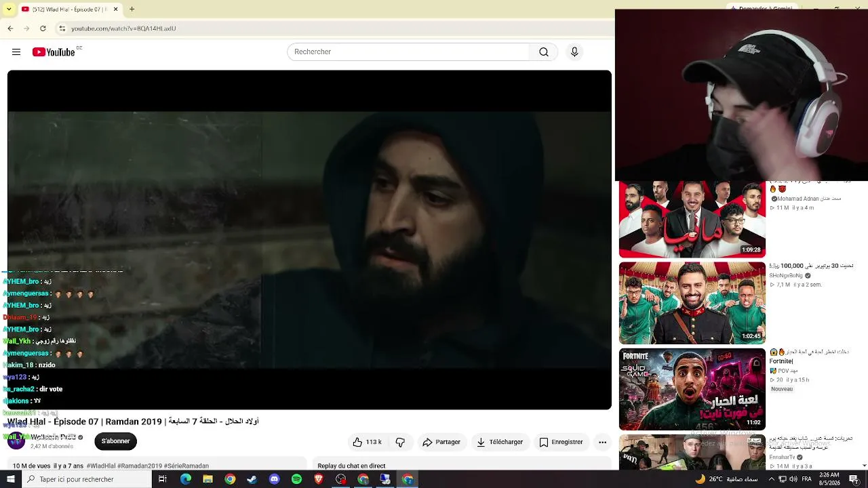
Task: Open the volume control tray icon
Action: click(x=793, y=479)
